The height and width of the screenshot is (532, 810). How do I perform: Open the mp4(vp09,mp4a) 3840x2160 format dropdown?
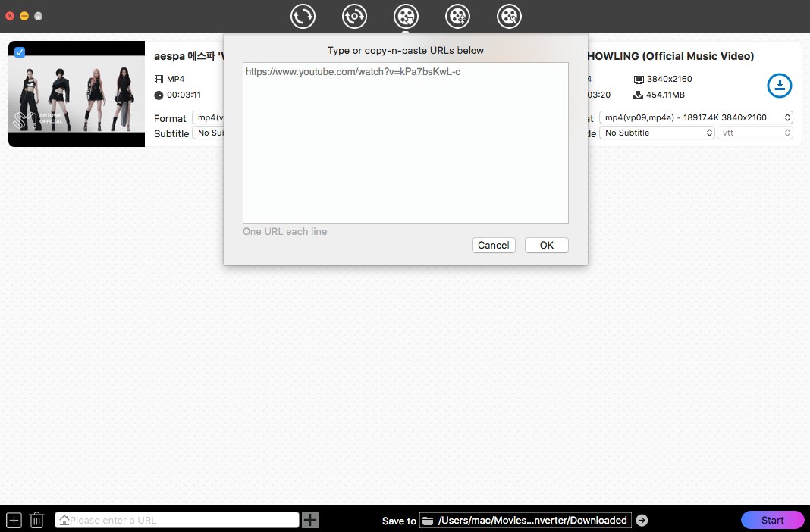[695, 117]
